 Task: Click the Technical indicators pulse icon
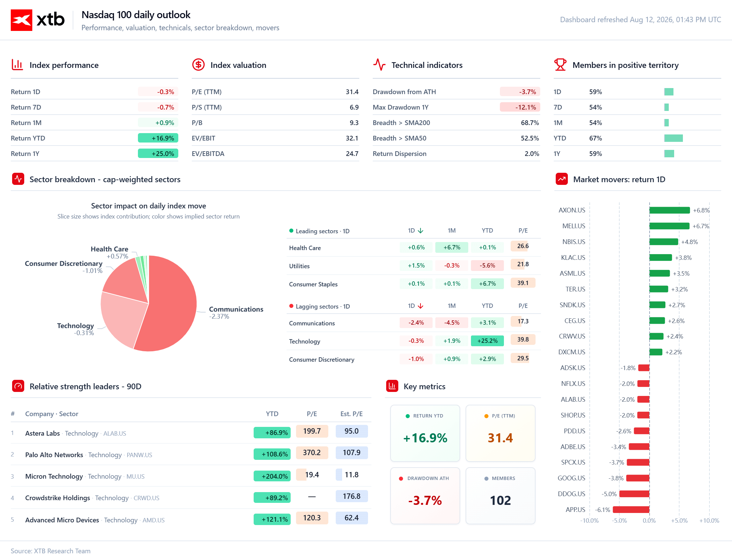(379, 65)
